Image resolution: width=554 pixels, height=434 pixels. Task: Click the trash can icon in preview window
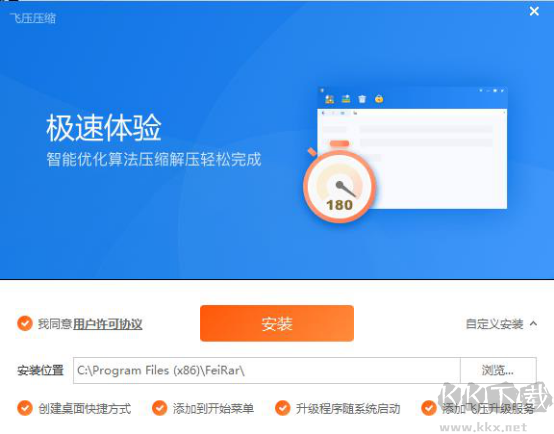click(x=362, y=99)
